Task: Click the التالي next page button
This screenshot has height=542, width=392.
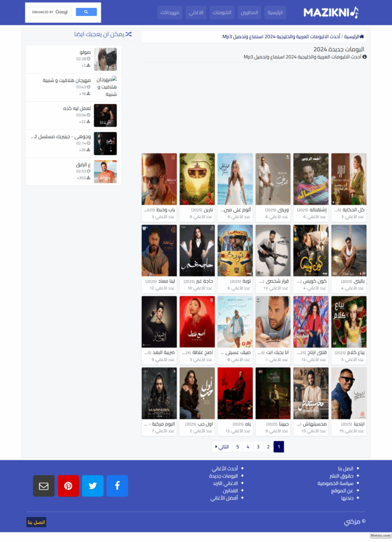Action: click(222, 447)
